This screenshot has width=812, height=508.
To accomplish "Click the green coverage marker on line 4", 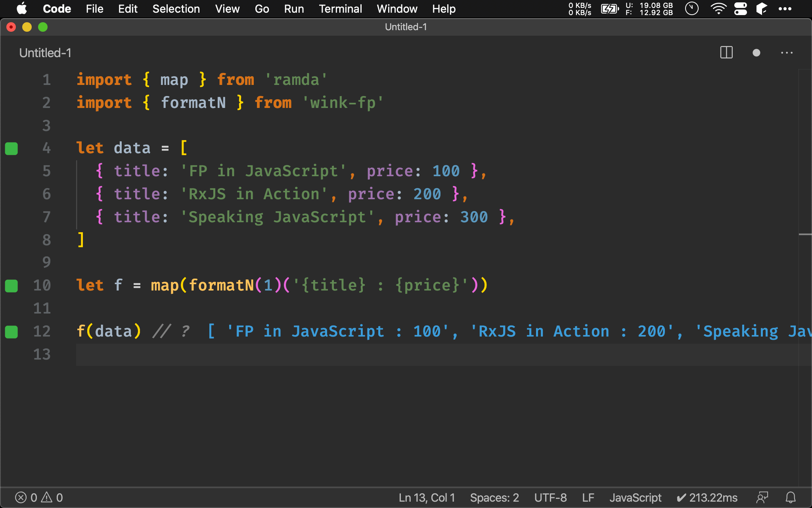I will (11, 148).
